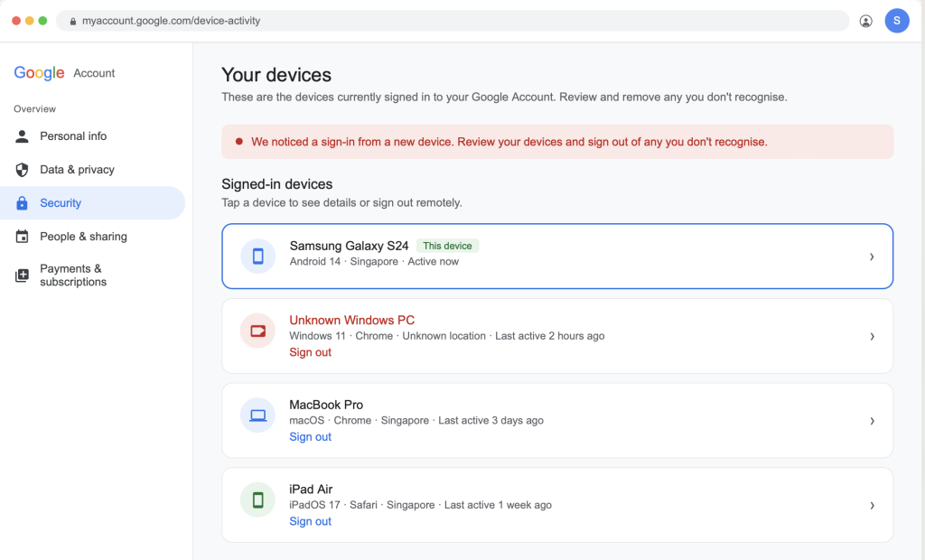Viewport: 925px width, 560px height.
Task: Click 'Last active 3 days ago' details line
Action: 416,420
